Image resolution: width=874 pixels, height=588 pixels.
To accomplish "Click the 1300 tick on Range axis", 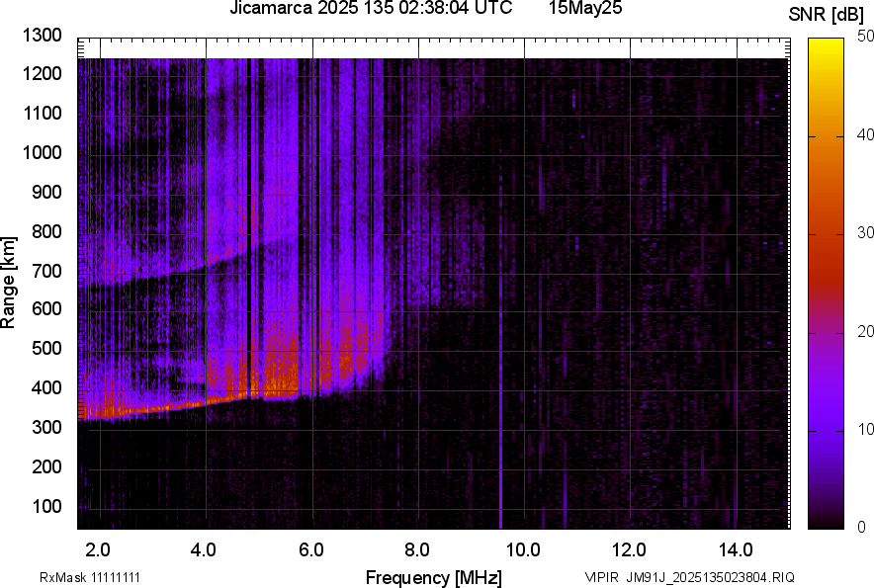I will point(44,36).
